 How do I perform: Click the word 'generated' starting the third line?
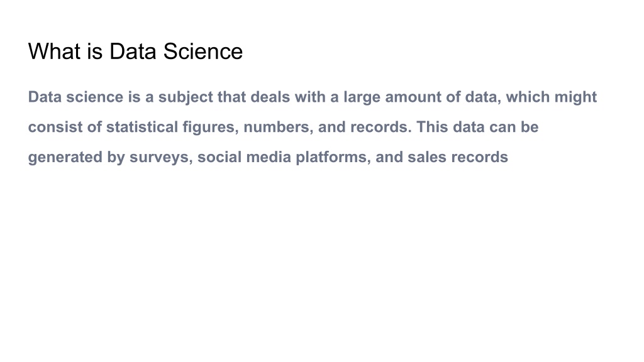coord(65,158)
